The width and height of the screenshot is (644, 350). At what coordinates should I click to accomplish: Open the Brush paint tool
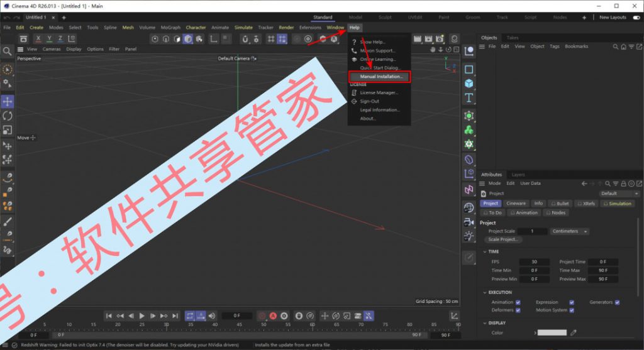pos(8,222)
